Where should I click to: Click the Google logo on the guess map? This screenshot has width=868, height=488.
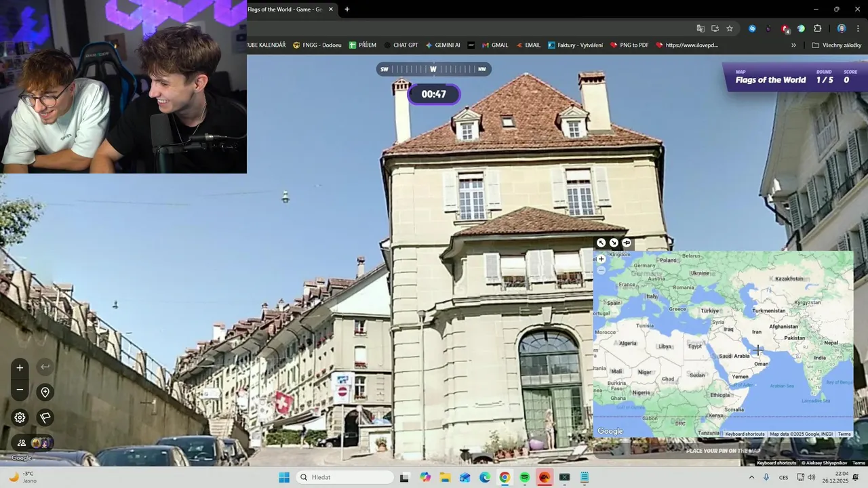[x=610, y=431]
